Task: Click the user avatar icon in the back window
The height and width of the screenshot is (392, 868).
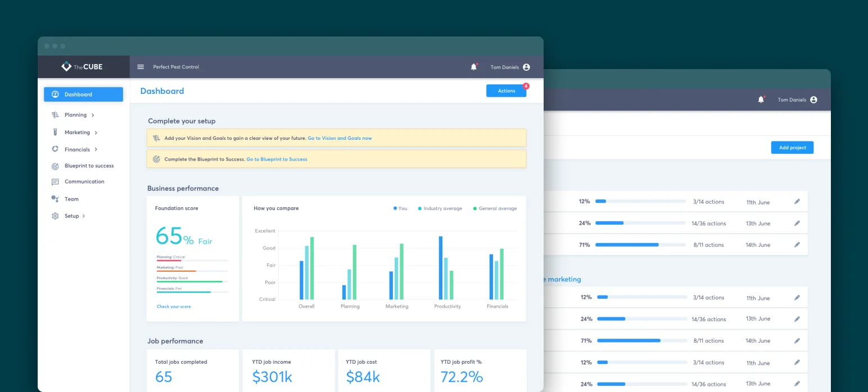Action: point(813,100)
